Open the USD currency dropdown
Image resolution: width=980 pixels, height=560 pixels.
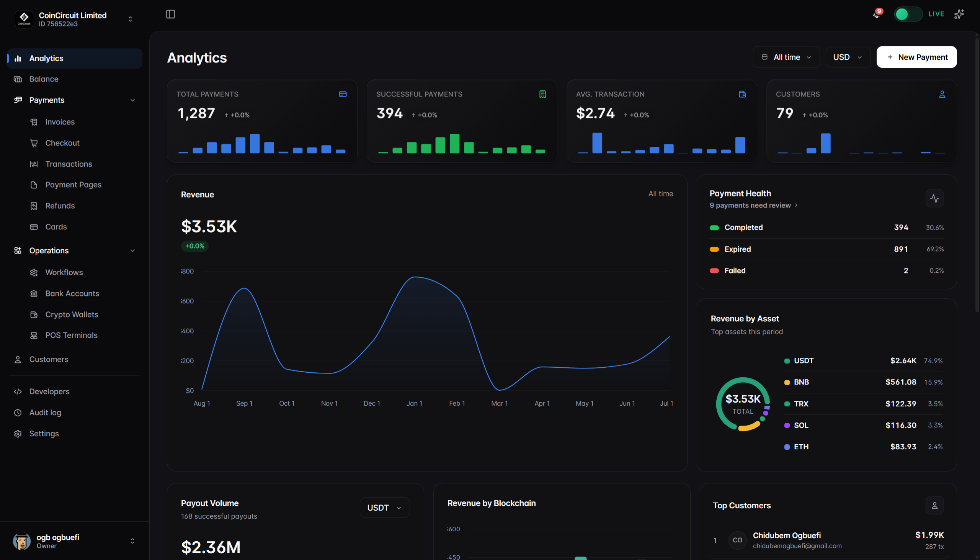pyautogui.click(x=848, y=57)
